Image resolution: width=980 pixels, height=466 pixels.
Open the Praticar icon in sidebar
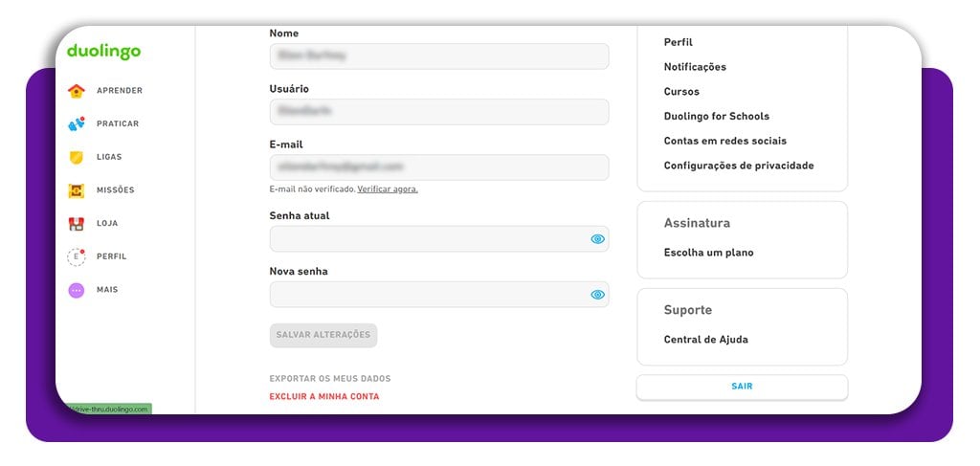point(77,123)
